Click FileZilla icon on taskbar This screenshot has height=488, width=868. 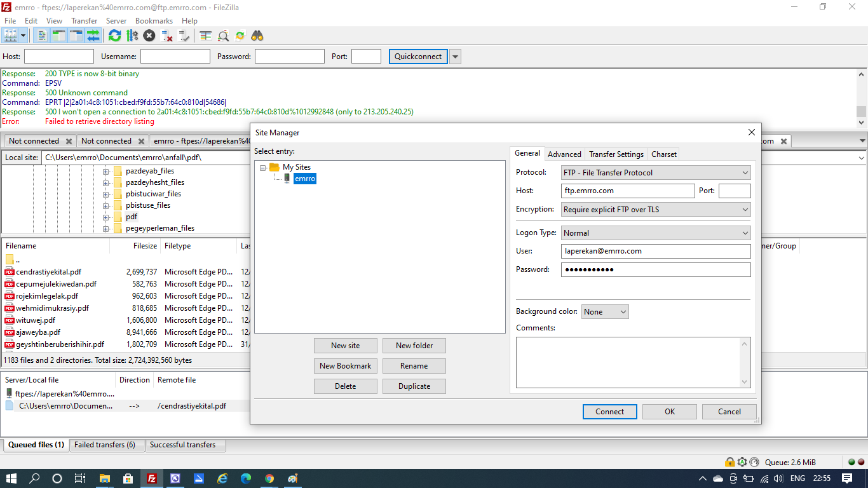[152, 478]
